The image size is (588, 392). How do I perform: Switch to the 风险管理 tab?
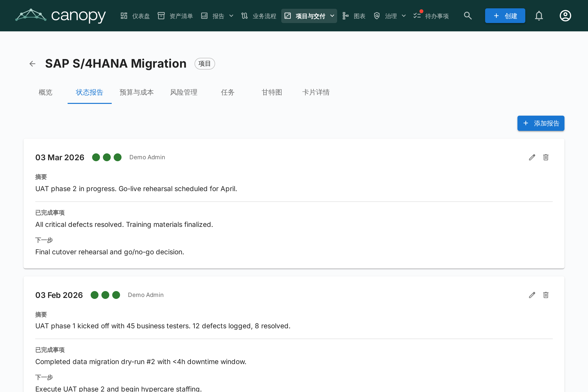pyautogui.click(x=184, y=93)
